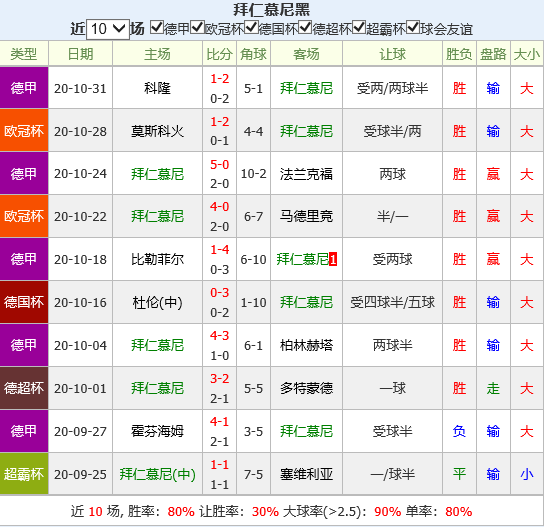The height and width of the screenshot is (527, 544).
Task: Open the recent matches count dropdown showing 10
Action: (x=108, y=29)
